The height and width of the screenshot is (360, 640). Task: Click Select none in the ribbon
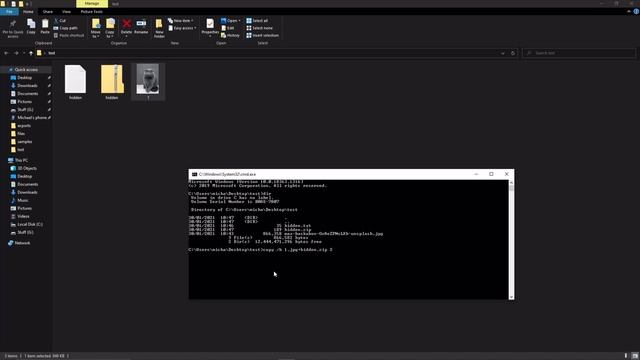(259, 28)
